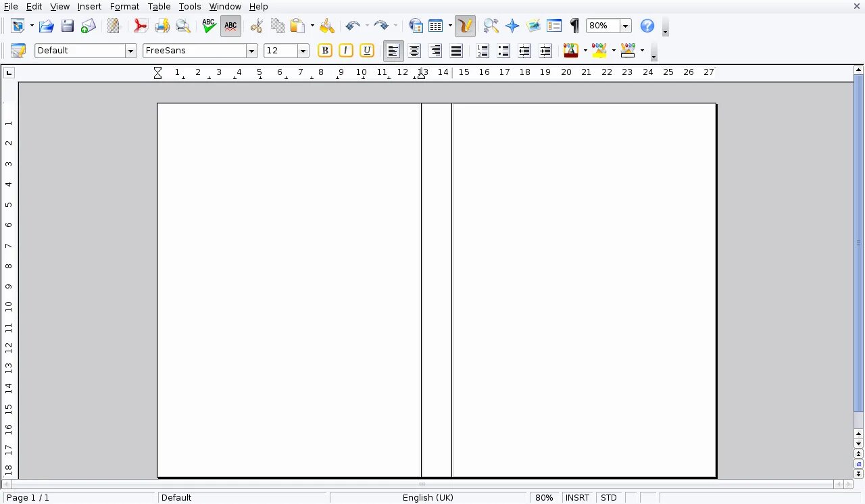Paste from clipboard
865x504 pixels.
click(297, 26)
